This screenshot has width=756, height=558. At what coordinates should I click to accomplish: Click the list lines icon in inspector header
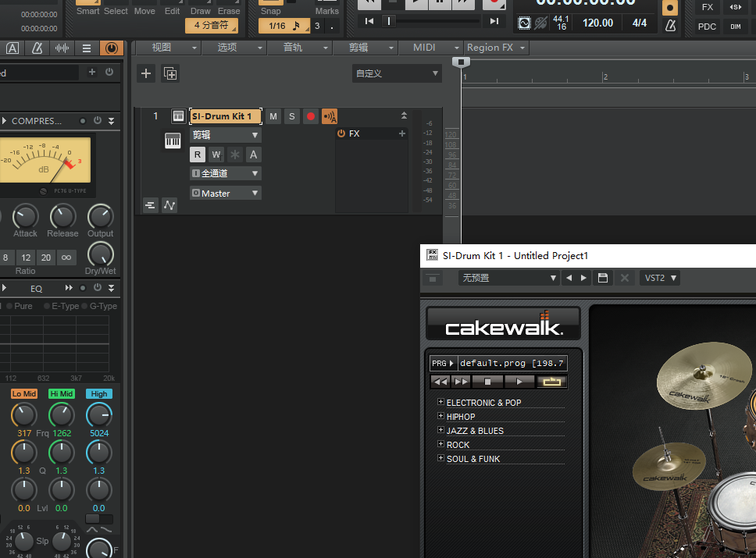pos(87,48)
